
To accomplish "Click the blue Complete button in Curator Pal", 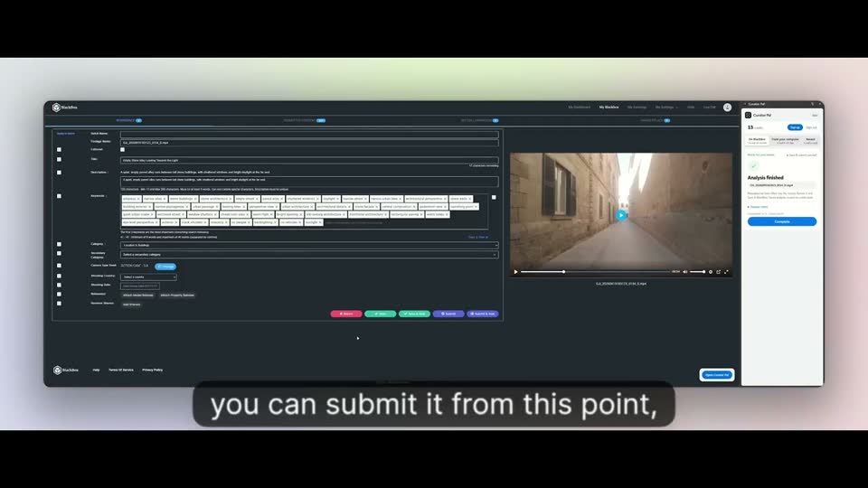I will pyautogui.click(x=781, y=221).
